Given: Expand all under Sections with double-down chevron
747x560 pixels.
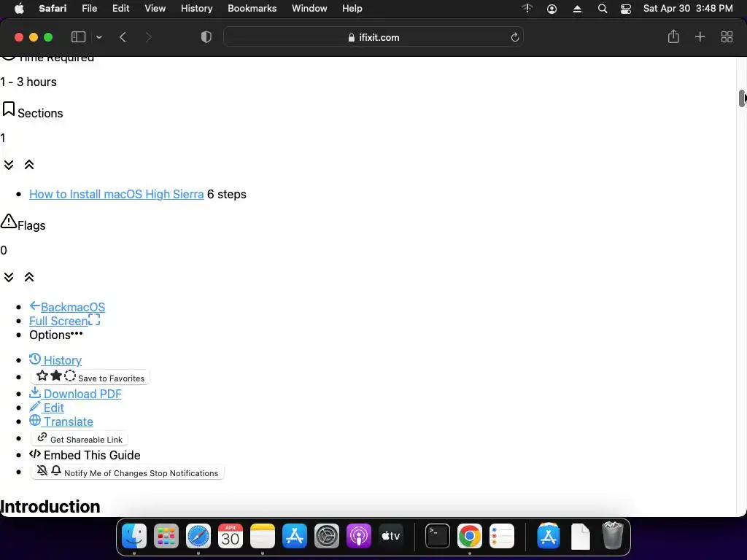Looking at the screenshot, I should 9,165.
